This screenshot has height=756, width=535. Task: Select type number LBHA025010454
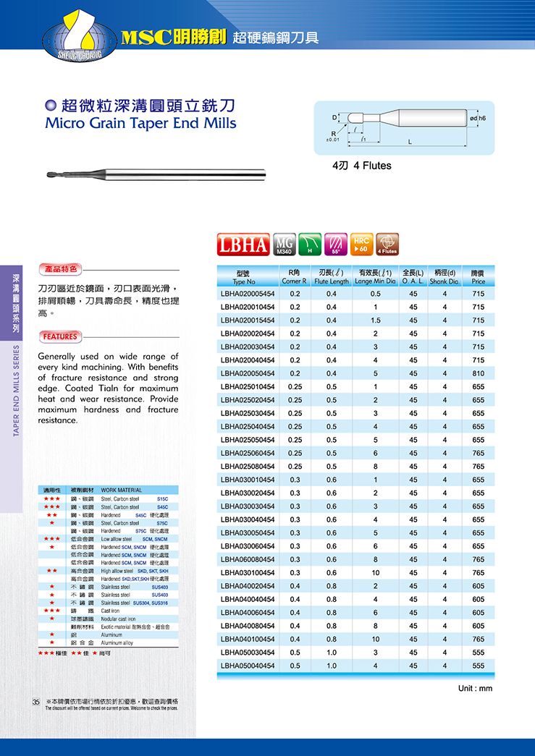pos(248,386)
